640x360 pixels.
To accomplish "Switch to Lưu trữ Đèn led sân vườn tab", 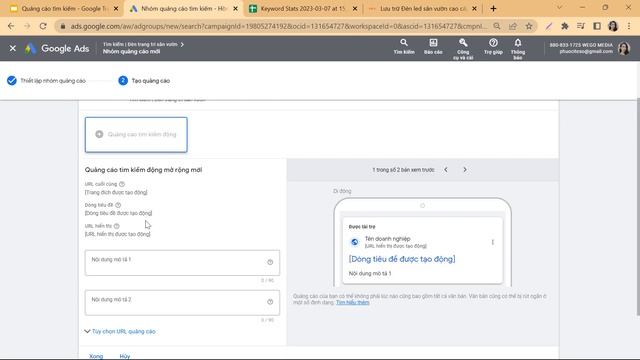I will pos(422,9).
